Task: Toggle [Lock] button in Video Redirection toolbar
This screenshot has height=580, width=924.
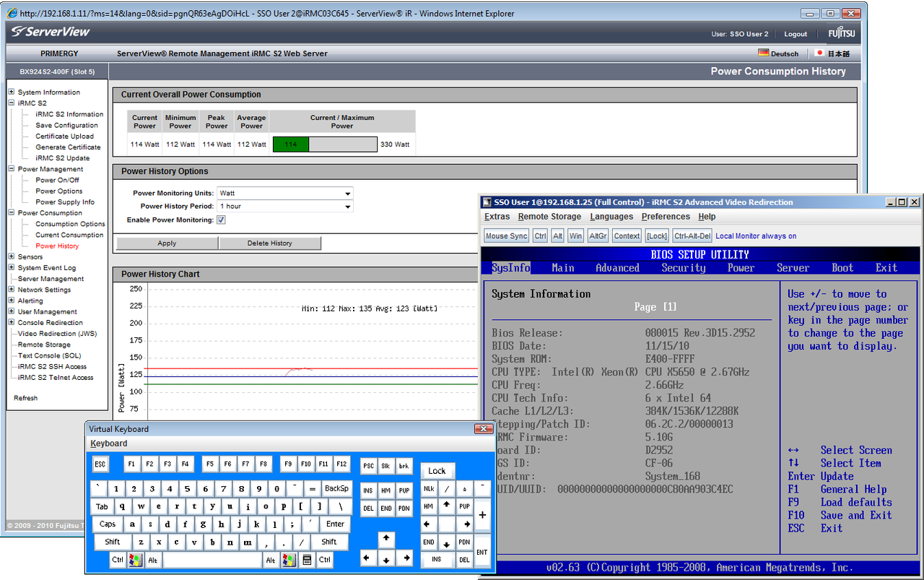Action: tap(657, 235)
